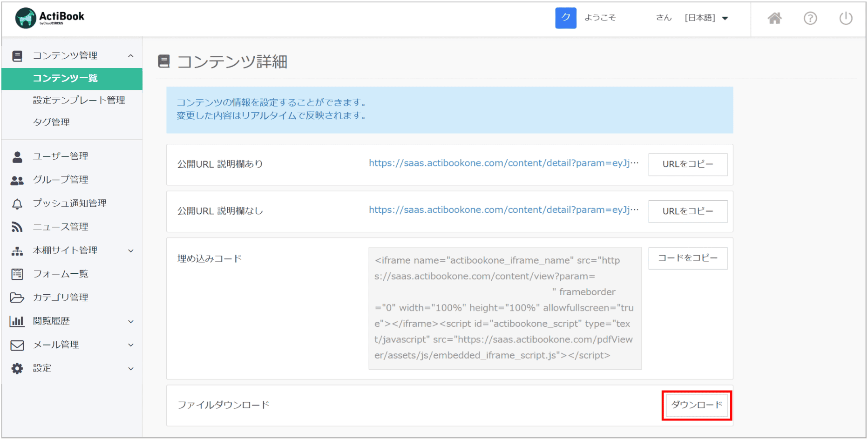Open ニュース管理 RSS feed icon
This screenshot has width=868, height=440.
pyautogui.click(x=17, y=227)
